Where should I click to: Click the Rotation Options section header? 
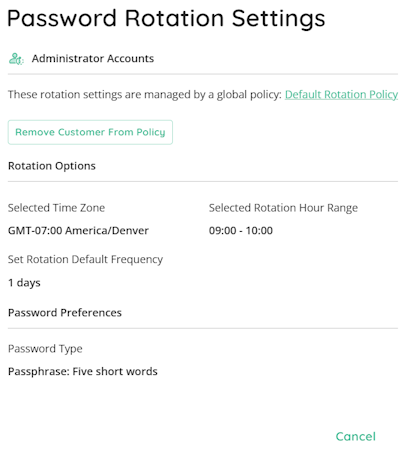pos(52,166)
